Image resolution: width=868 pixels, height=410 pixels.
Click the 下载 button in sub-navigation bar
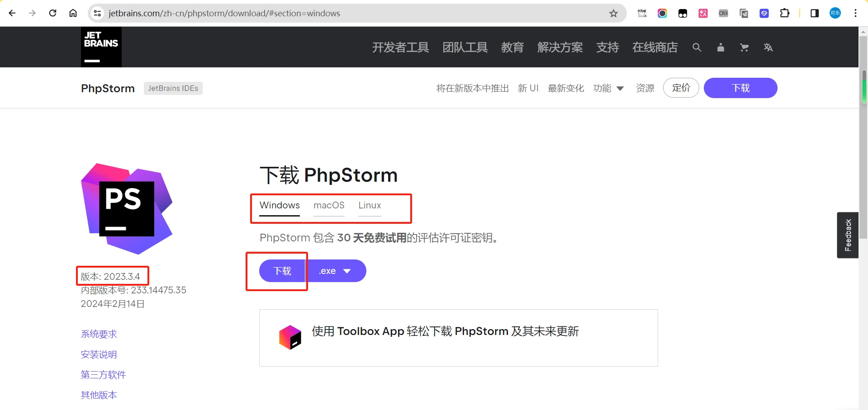pos(740,88)
